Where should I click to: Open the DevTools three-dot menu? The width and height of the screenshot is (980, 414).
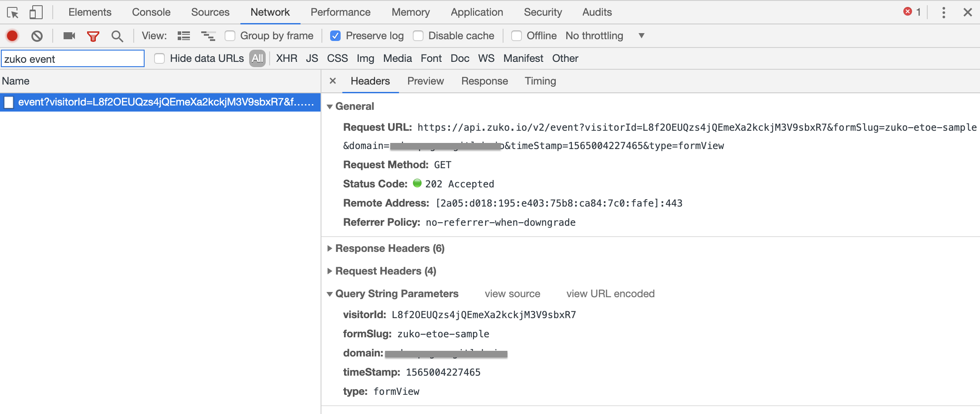pyautogui.click(x=943, y=12)
